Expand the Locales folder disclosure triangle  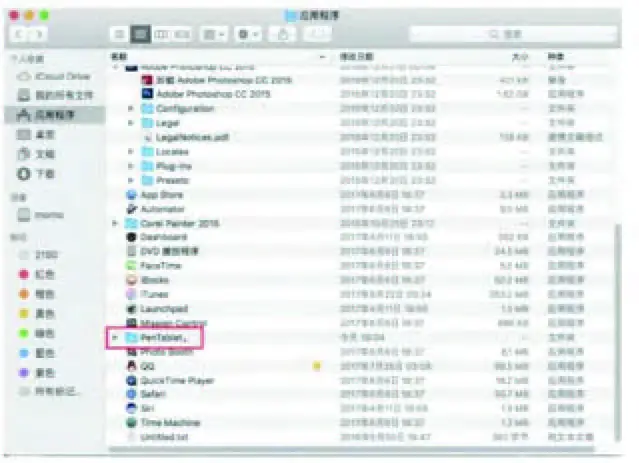130,152
